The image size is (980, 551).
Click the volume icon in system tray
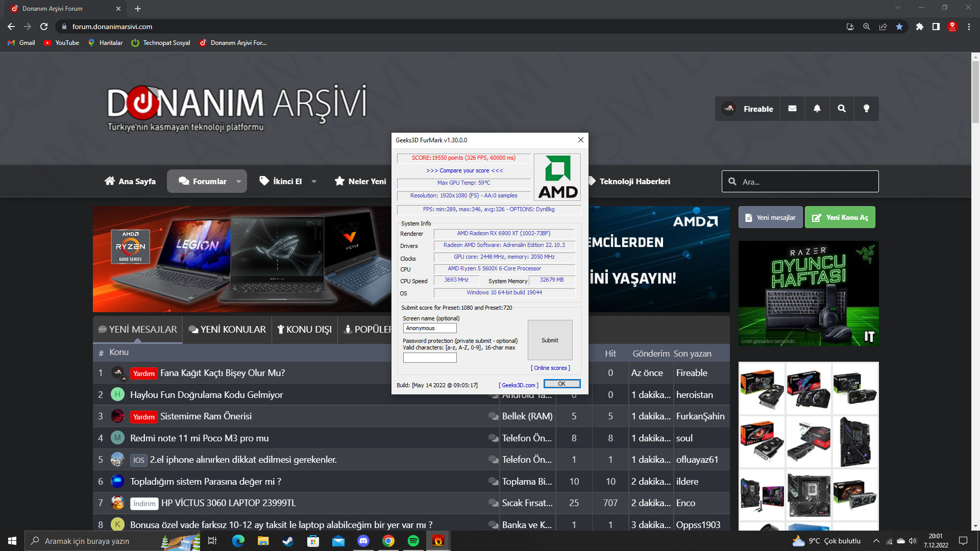(913, 541)
